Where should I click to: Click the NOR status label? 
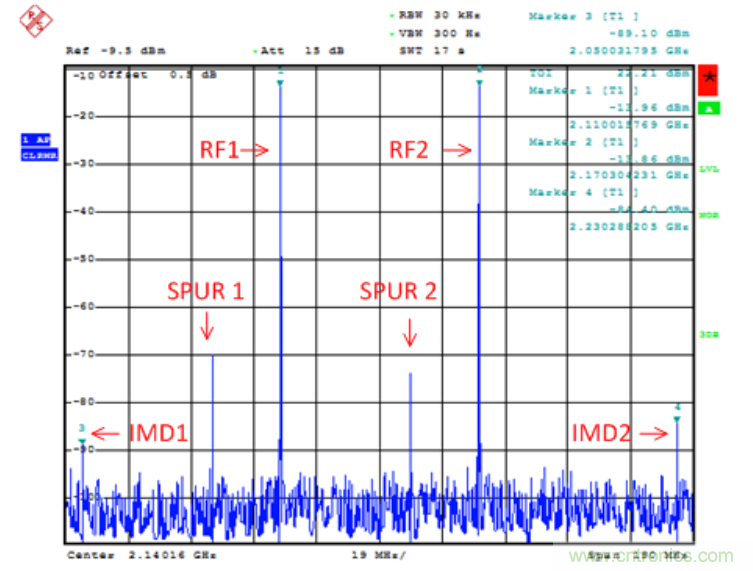709,215
